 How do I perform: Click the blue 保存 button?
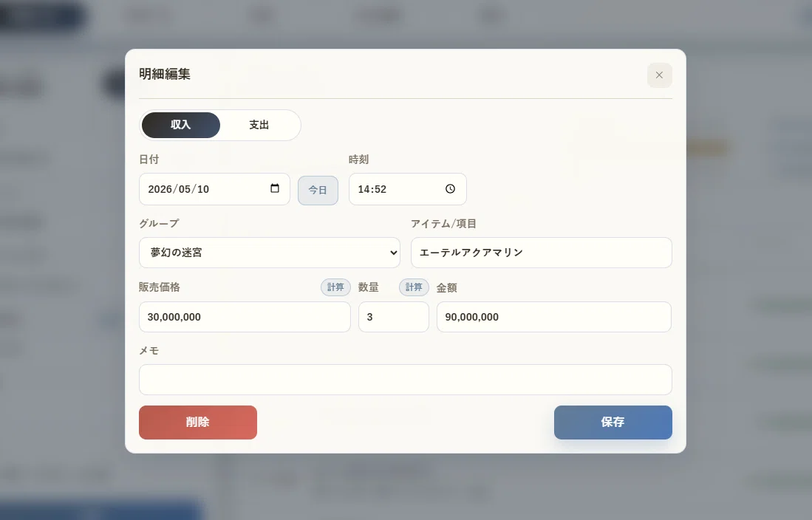pyautogui.click(x=613, y=422)
